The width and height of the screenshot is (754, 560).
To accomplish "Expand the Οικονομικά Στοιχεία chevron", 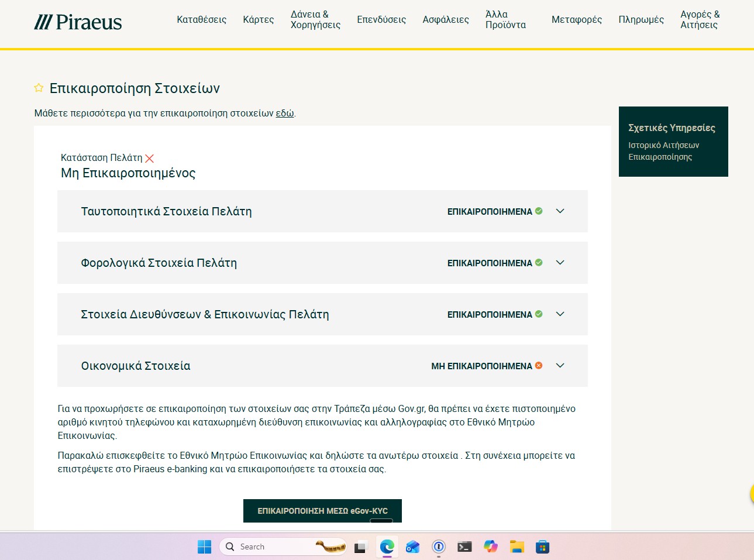I will coord(560,366).
